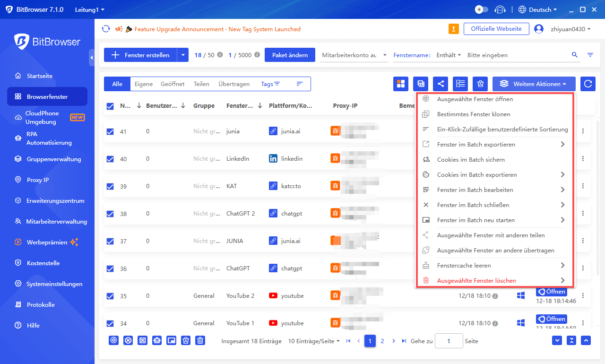Viewport: 605px width, 364px height.
Task: Open the Leitung1 line dropdown
Action: click(90, 9)
